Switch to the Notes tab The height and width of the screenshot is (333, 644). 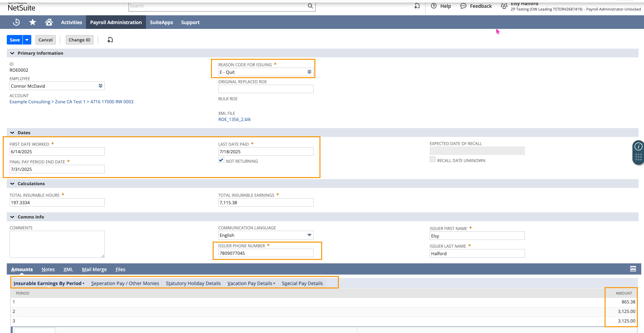(48, 269)
